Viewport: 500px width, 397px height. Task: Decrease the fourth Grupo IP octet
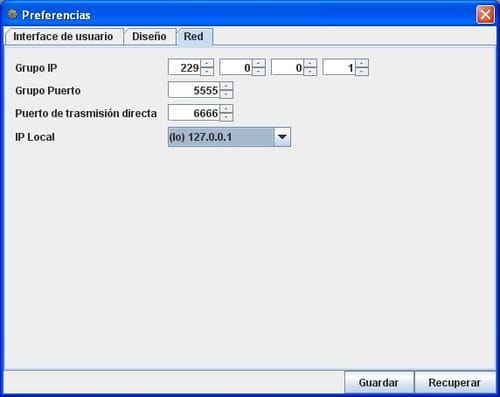point(362,72)
